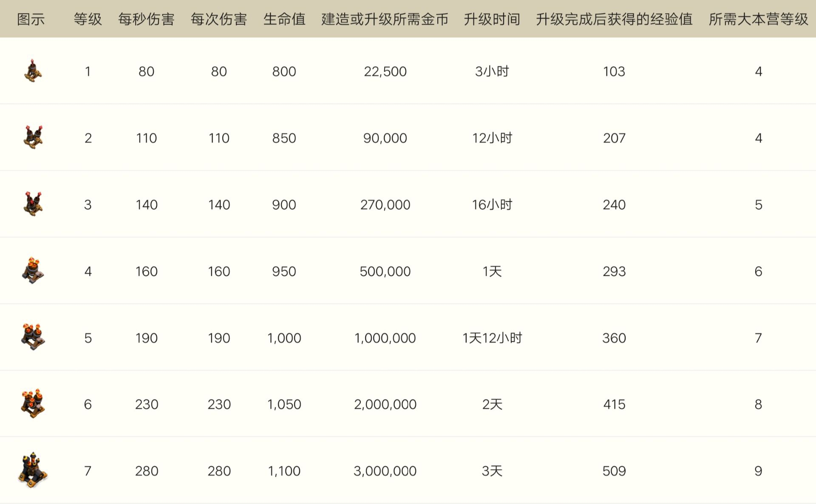Click the 图示 column header
Viewport: 816px width, 504px height.
click(31, 19)
